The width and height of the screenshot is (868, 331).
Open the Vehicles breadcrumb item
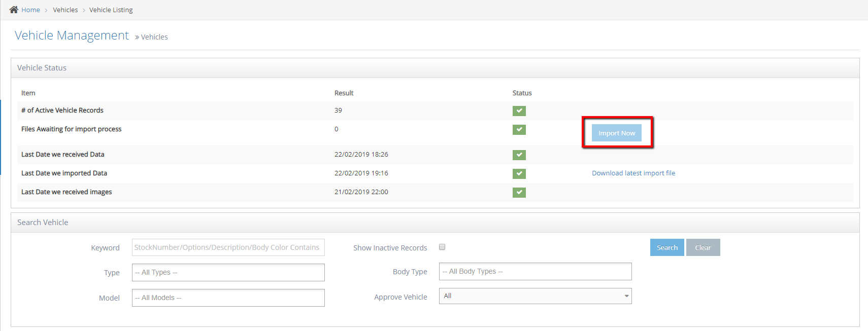tap(65, 10)
